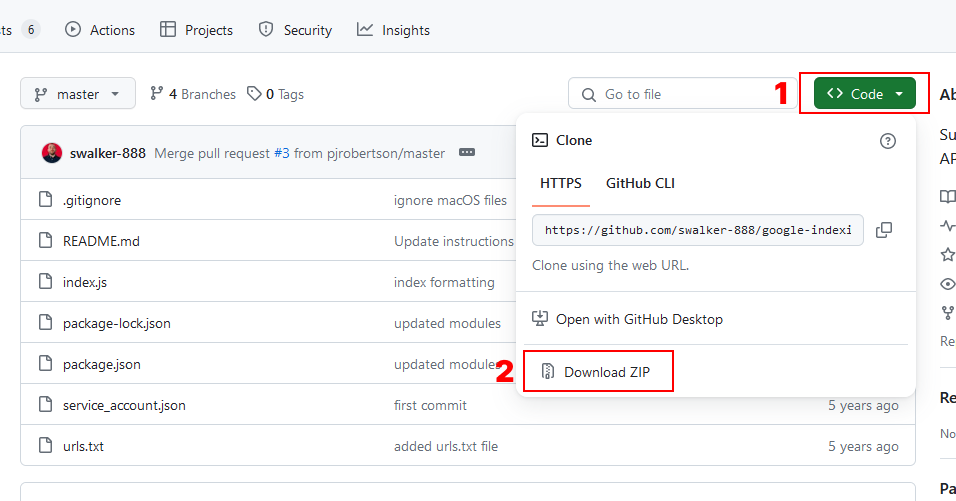This screenshot has height=501, width=956.
Task: Open the README.md file
Action: point(101,241)
